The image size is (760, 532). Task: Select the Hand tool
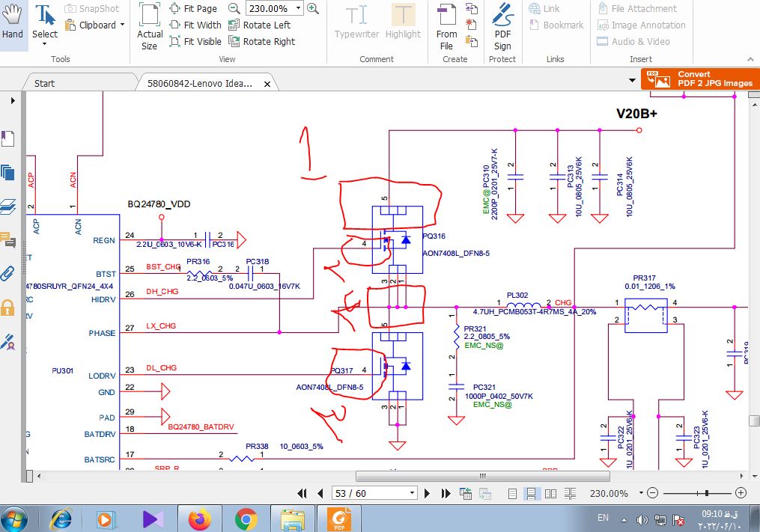pos(13,23)
